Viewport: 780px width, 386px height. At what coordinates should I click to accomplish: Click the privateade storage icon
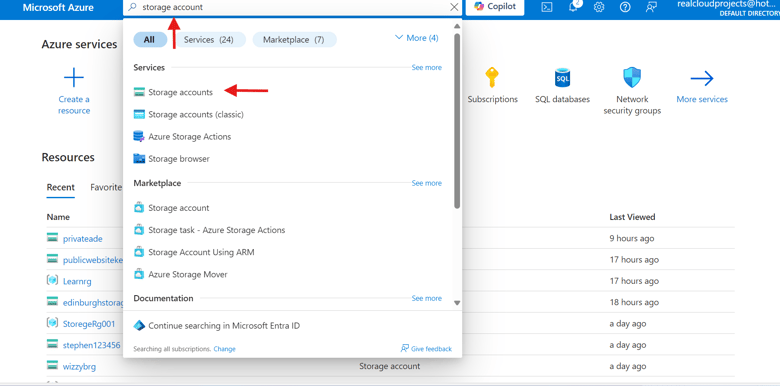point(52,238)
